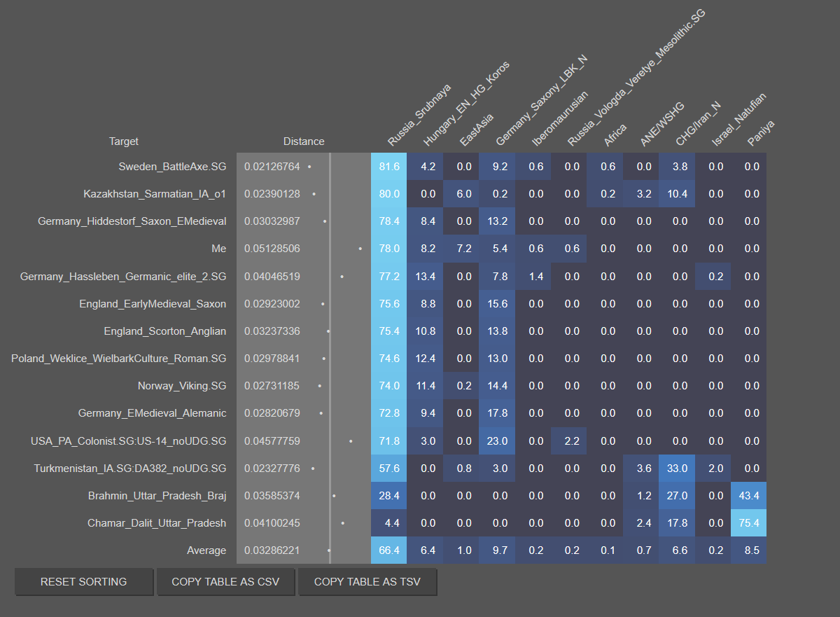The image size is (840, 617).
Task: Sort by the Distance column header
Action: (x=304, y=141)
